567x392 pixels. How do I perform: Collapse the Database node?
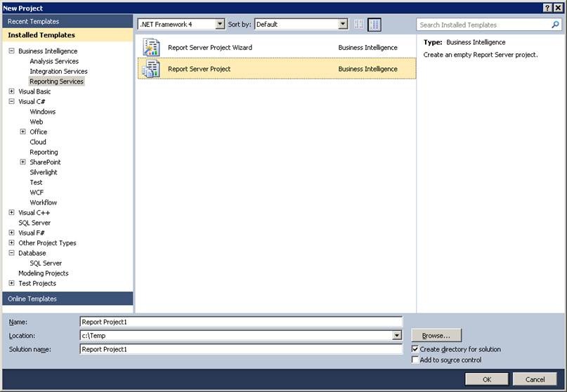tap(11, 253)
